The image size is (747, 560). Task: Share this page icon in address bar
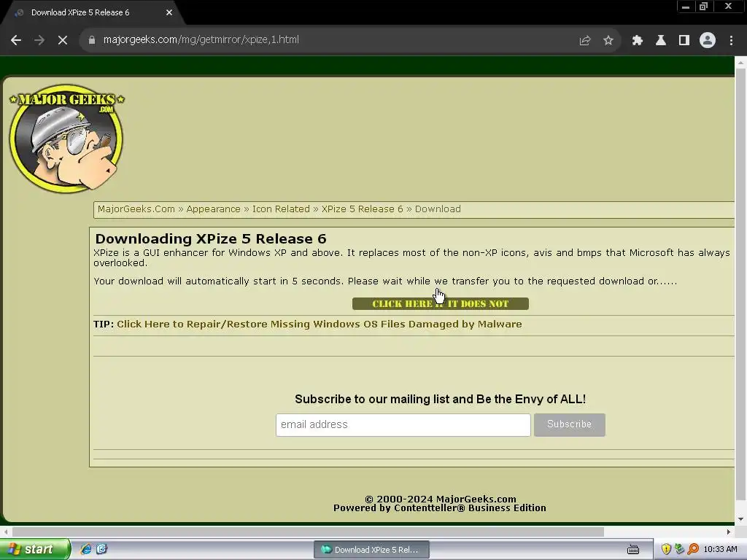pyautogui.click(x=584, y=41)
